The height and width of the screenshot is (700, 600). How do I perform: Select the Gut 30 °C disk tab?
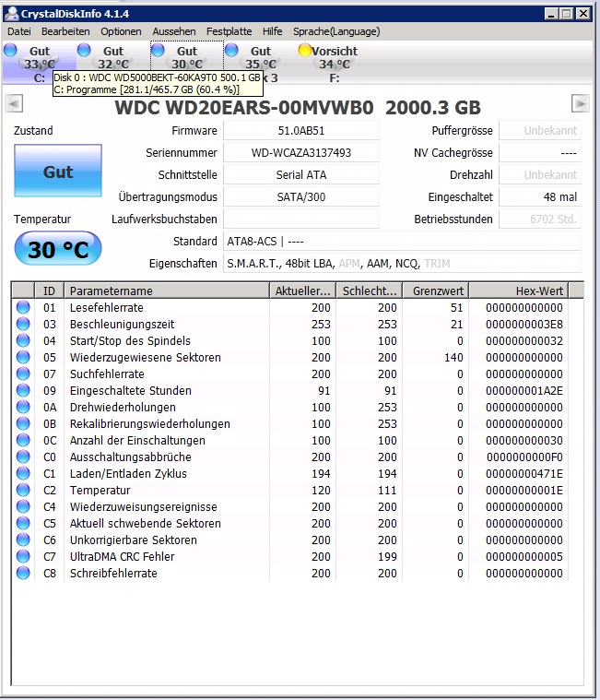(x=187, y=57)
